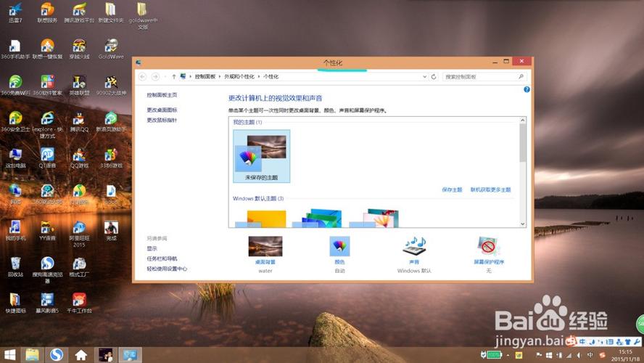Select the 未保存的主题 theme thumbnail

262,156
